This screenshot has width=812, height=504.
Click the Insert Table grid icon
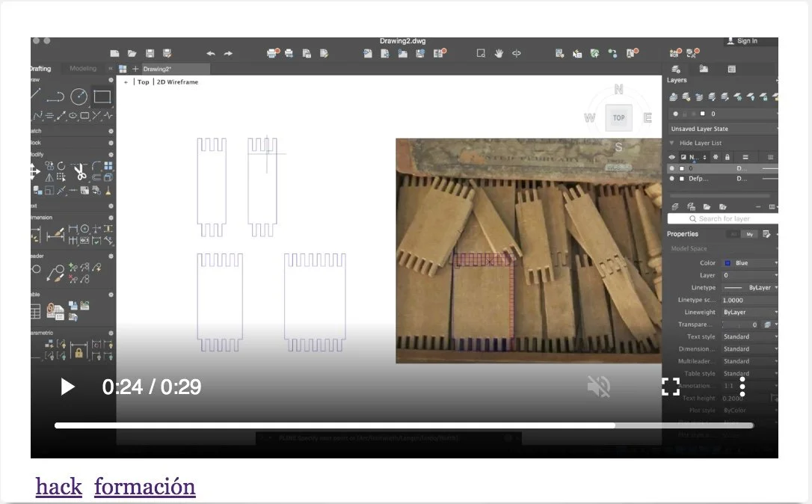coord(35,311)
